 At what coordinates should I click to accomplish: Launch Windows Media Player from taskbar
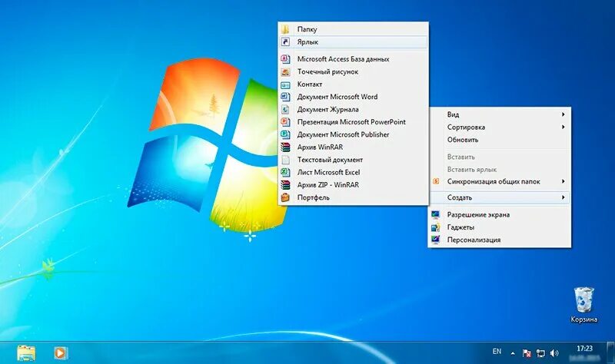pos(60,352)
